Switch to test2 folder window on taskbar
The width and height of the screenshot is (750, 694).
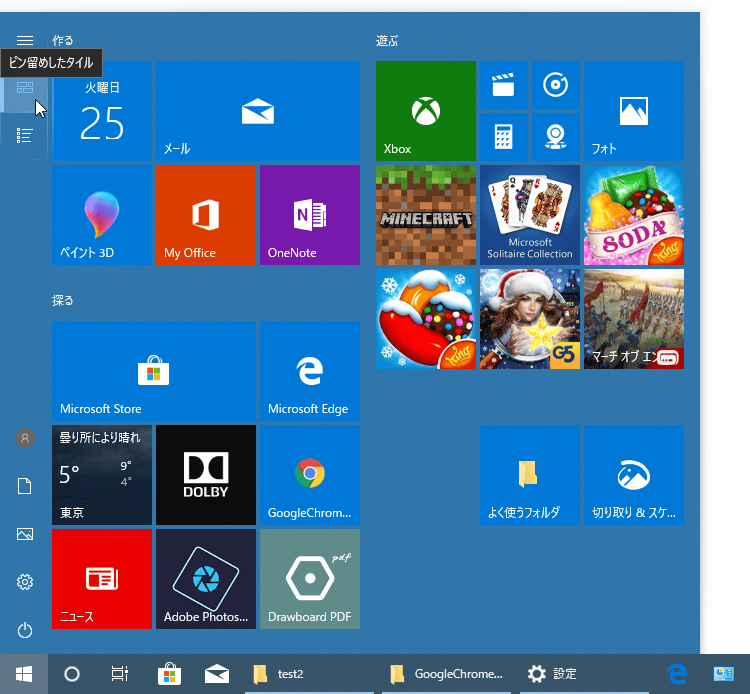pyautogui.click(x=309, y=674)
